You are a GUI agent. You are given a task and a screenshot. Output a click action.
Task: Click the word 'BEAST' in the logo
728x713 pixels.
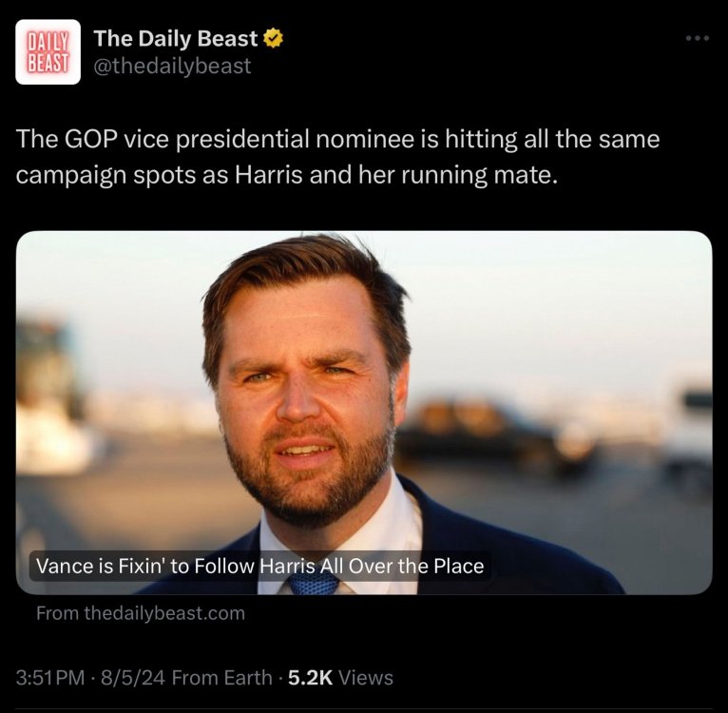coord(48,64)
